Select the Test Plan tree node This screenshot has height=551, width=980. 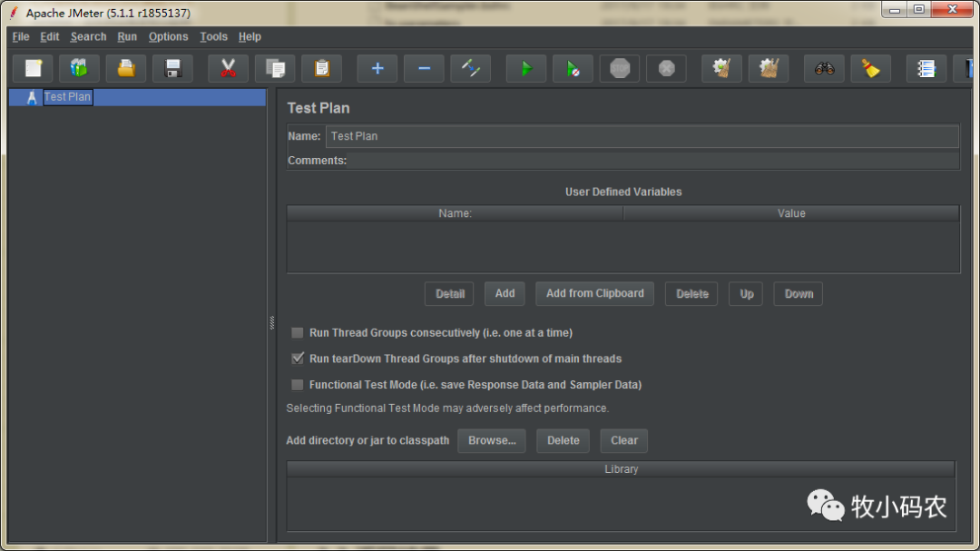point(67,97)
